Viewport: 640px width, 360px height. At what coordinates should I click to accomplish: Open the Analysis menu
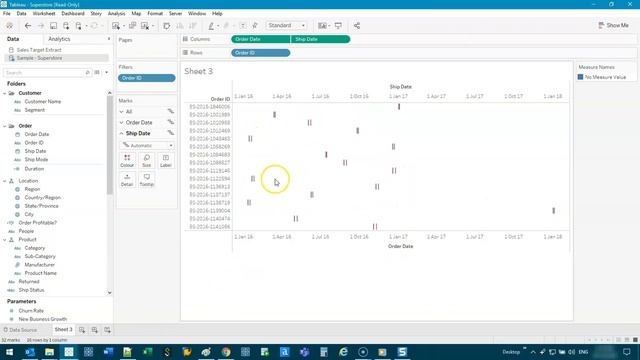116,13
